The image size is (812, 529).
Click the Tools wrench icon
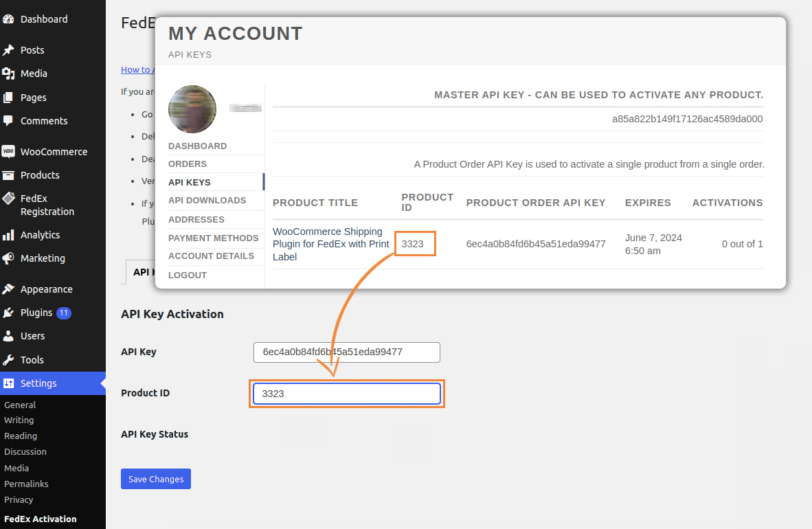point(8,359)
